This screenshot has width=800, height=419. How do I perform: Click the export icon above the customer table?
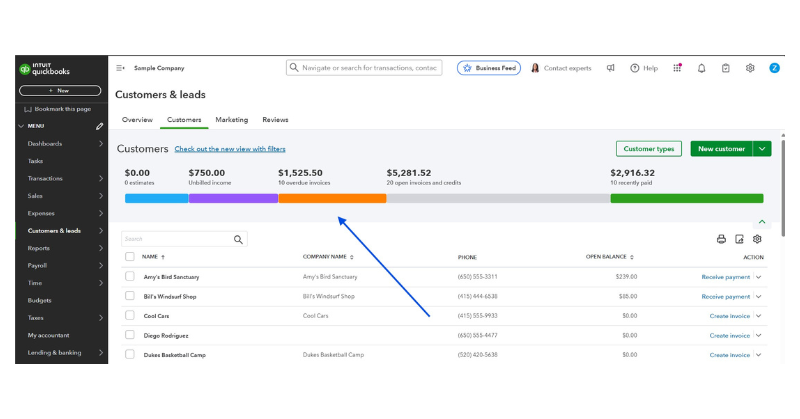tap(739, 239)
